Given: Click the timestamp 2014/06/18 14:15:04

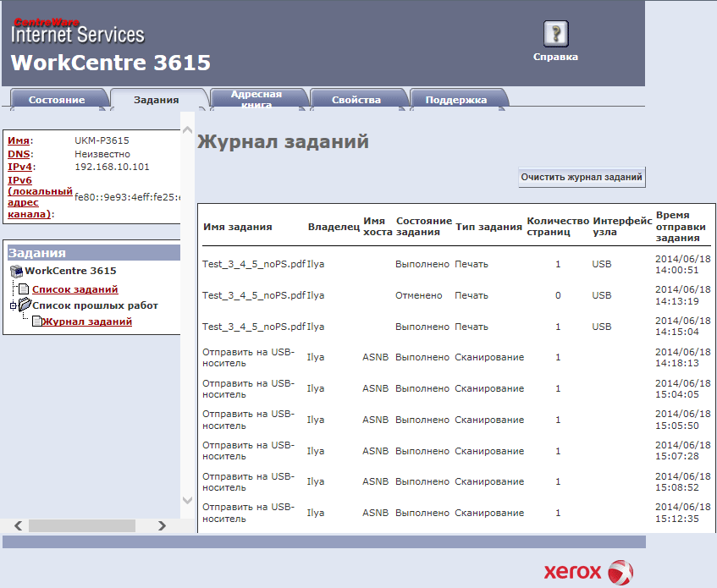Looking at the screenshot, I should (682, 327).
